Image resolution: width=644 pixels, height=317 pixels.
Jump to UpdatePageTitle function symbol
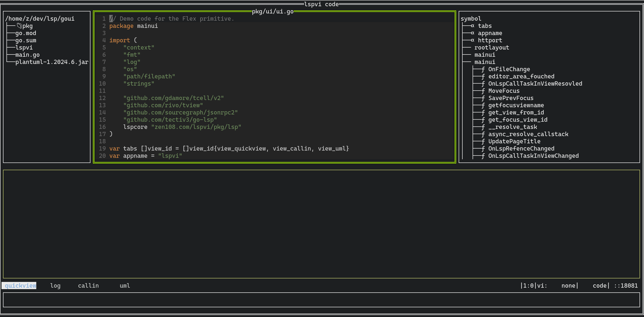click(514, 142)
